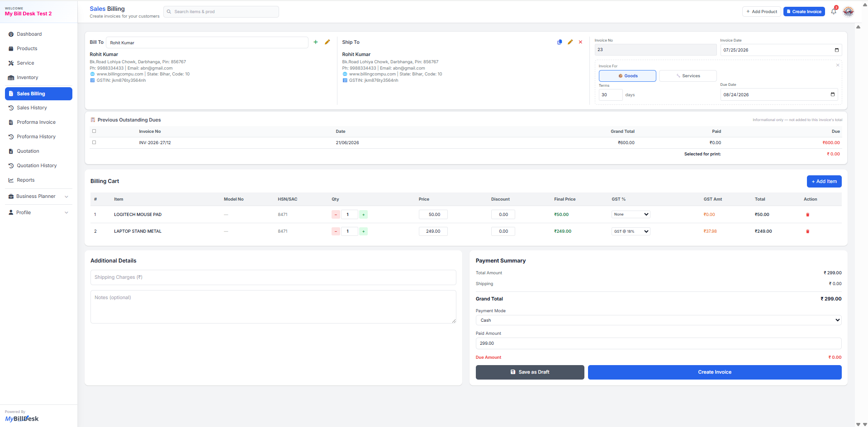
Task: Delete LOGITECH MOUSE PAD row with trash icon
Action: 808,215
